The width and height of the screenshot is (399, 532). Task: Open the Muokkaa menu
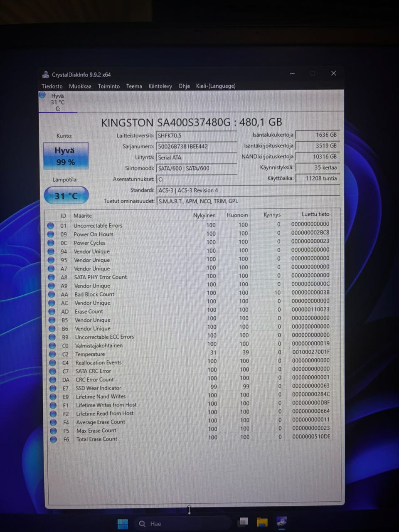click(x=80, y=86)
